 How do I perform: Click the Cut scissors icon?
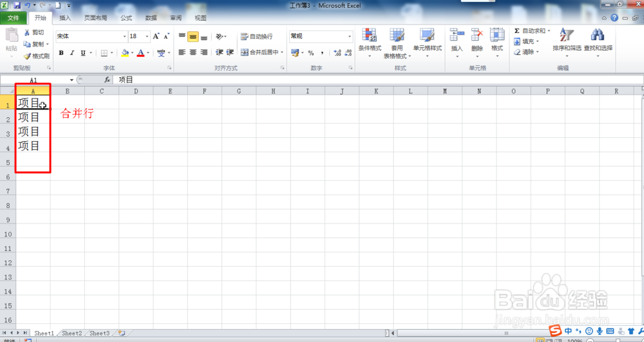(x=27, y=32)
